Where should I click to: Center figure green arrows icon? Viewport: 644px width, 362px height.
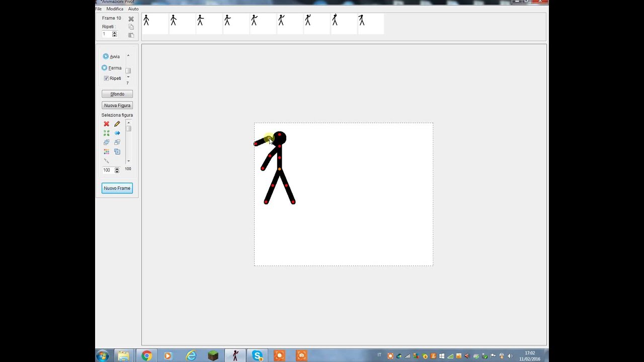[106, 133]
